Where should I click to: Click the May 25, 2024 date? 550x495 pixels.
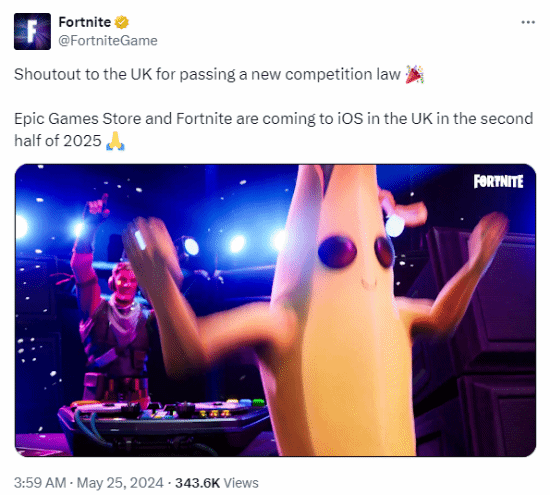(x=120, y=483)
